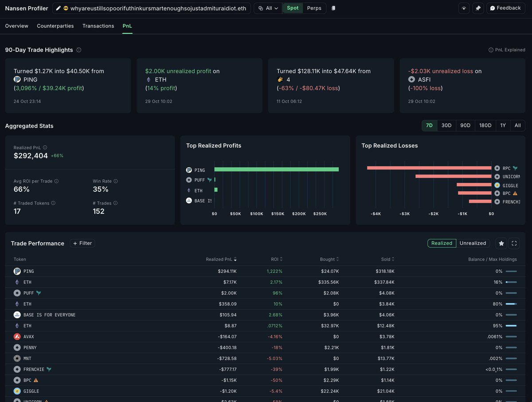Switch to Perps trading mode
This screenshot has height=402, width=532.
coord(314,8)
